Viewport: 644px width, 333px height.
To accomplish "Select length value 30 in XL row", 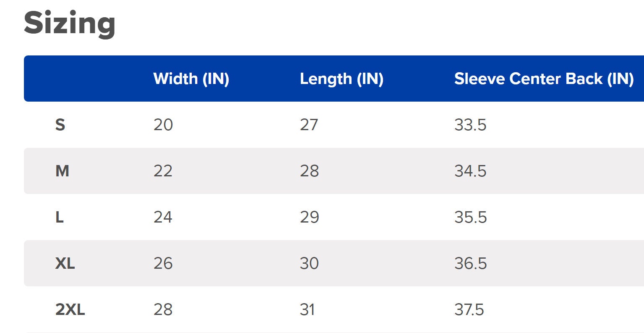I will pyautogui.click(x=310, y=263).
